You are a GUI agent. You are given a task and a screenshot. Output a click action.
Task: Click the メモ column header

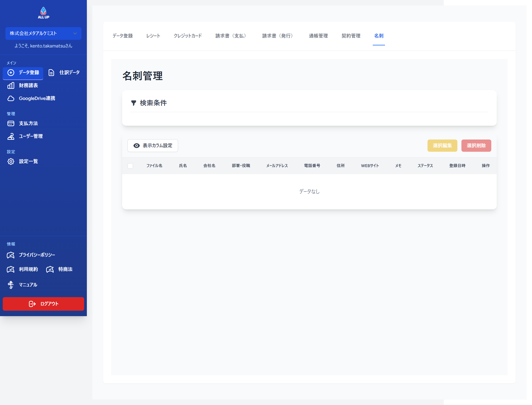[398, 166]
